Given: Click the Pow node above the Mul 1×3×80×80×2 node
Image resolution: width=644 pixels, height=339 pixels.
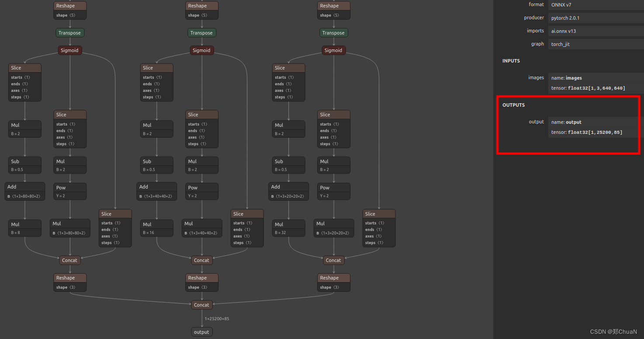Looking at the screenshot, I should (x=70, y=192).
